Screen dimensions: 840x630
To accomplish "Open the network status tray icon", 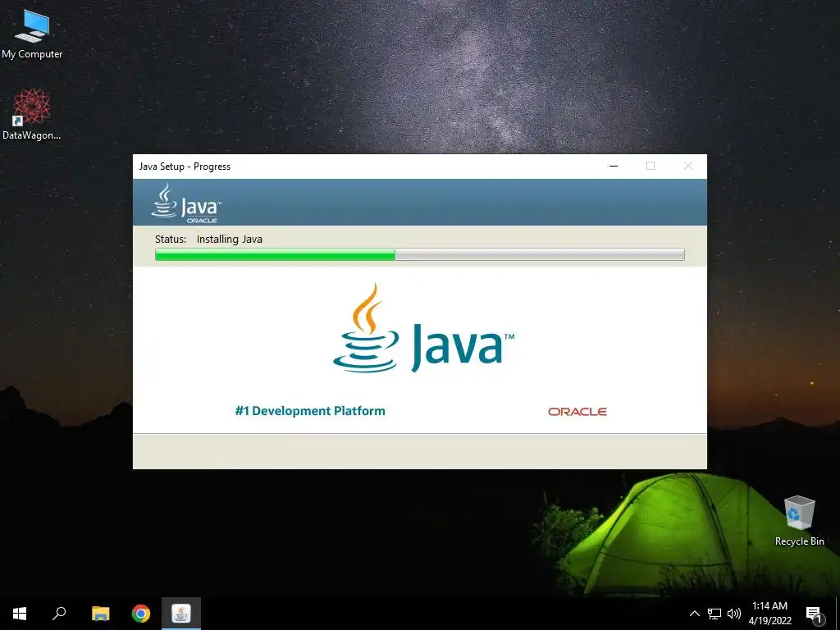I will [x=714, y=614].
